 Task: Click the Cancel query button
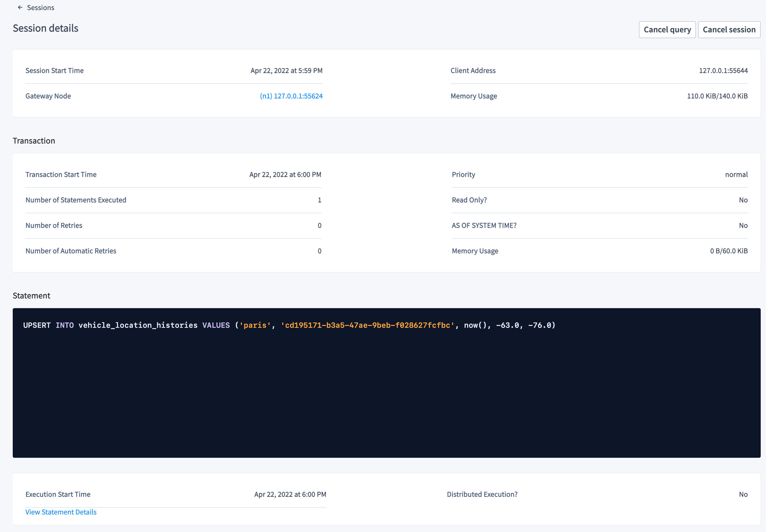(667, 29)
